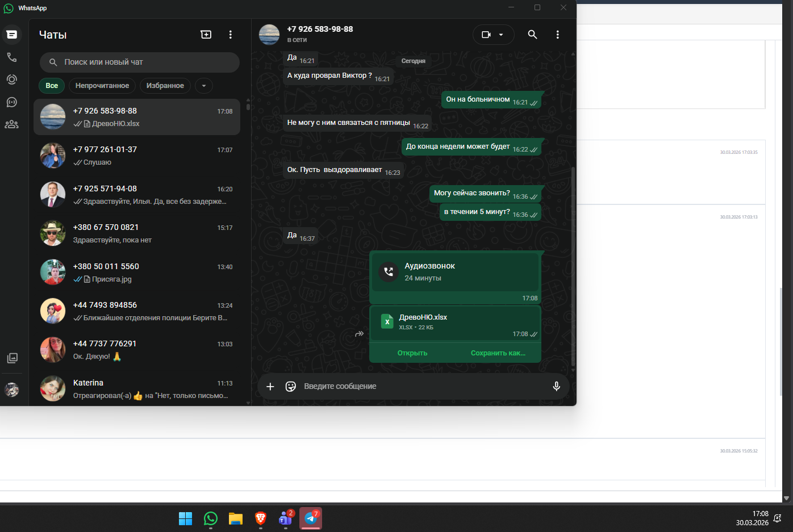Expand the call options dropdown arrow
This screenshot has width=793, height=532.
(x=501, y=35)
